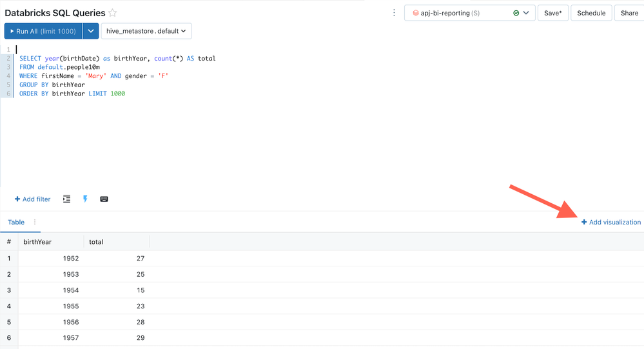644x349 pixels.
Task: Select the Table results tab
Action: [16, 222]
